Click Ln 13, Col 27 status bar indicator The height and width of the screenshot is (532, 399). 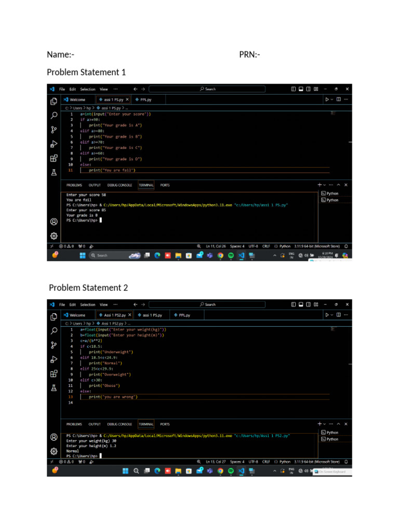click(x=216, y=461)
